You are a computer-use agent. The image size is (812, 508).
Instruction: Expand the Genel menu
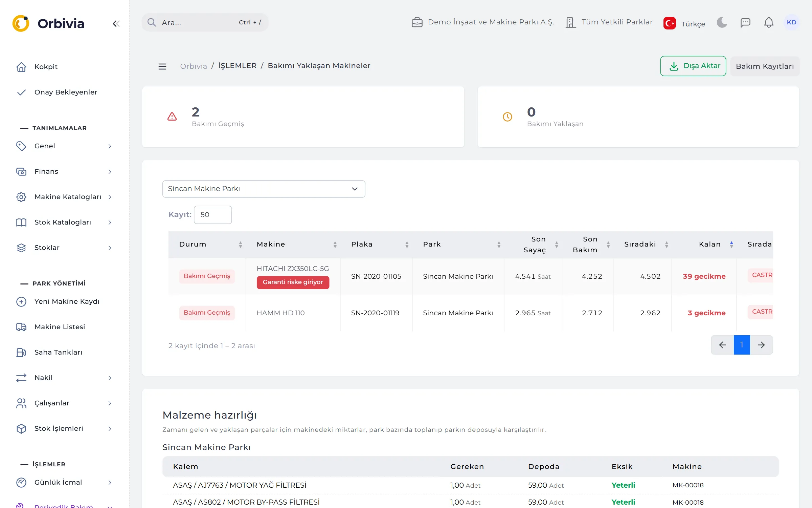point(64,146)
